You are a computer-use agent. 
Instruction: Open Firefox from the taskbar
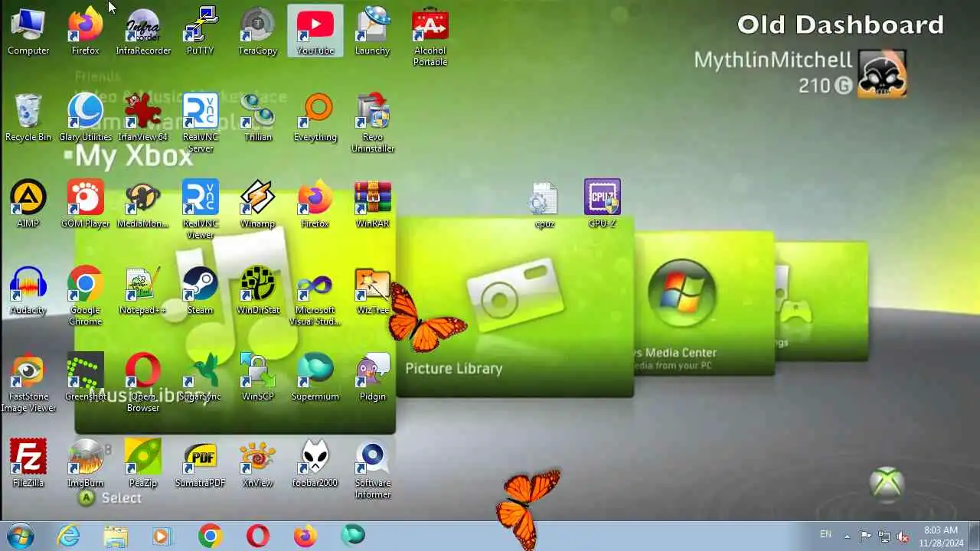pyautogui.click(x=305, y=536)
